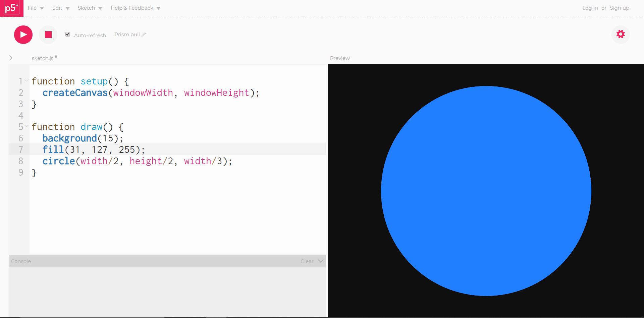This screenshot has height=318, width=644.
Task: Stop the running sketch
Action: (x=48, y=35)
